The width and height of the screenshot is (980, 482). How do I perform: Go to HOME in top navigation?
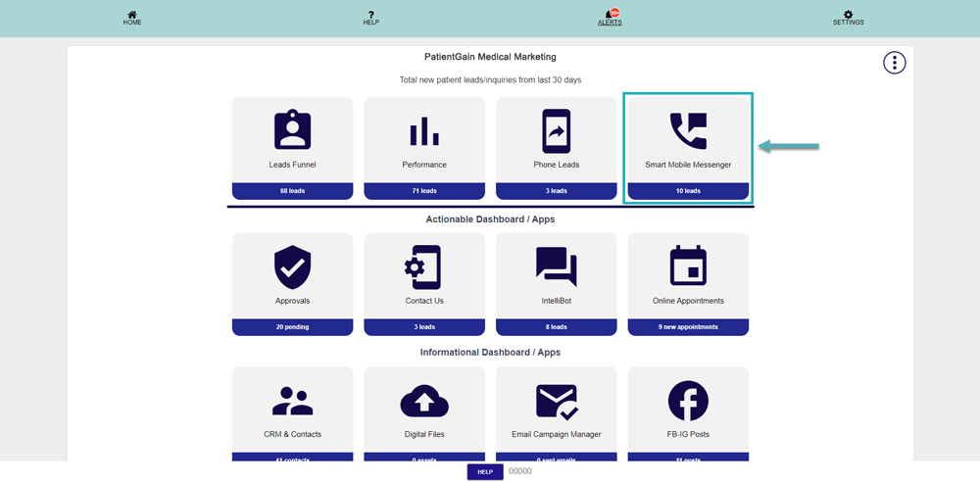click(x=132, y=23)
